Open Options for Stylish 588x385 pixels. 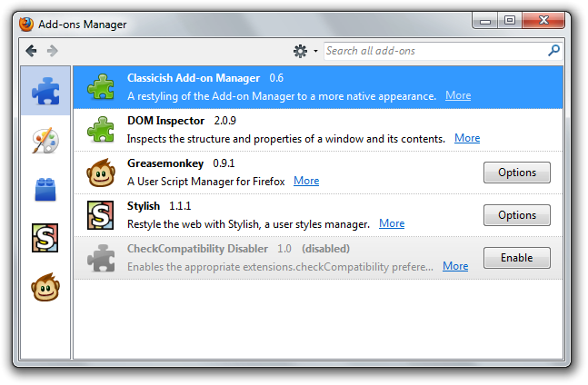tap(517, 215)
